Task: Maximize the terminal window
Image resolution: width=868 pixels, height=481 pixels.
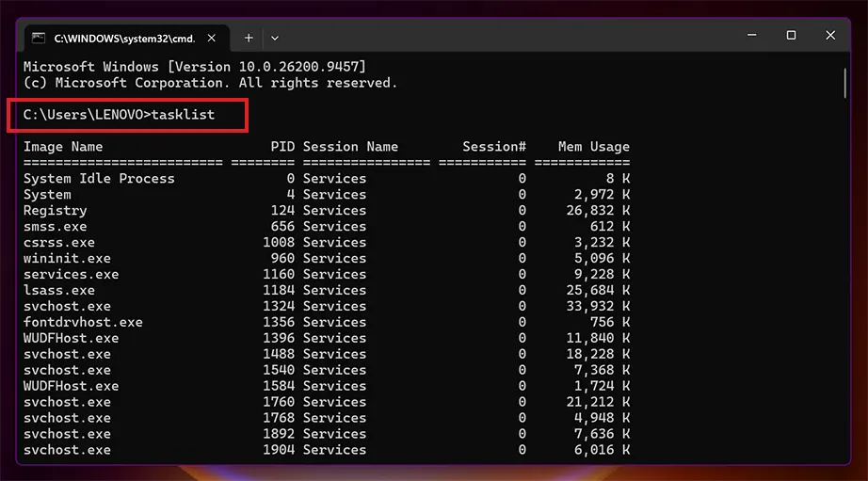Action: tap(791, 35)
